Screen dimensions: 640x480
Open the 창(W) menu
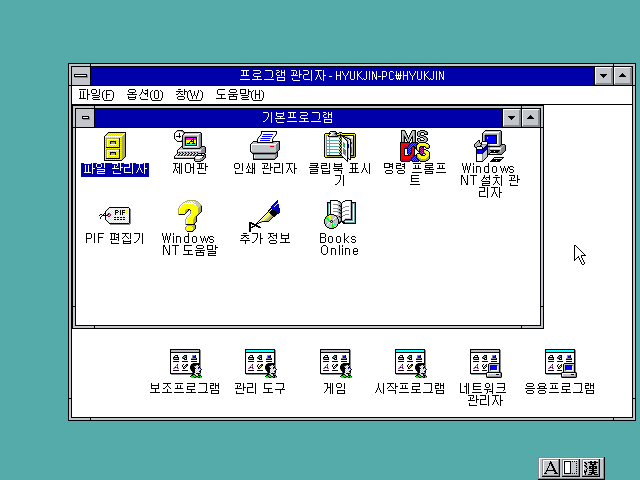(x=189, y=95)
